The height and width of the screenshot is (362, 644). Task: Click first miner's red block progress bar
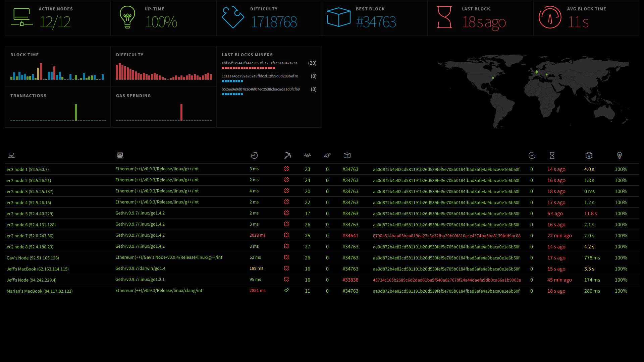click(248, 68)
